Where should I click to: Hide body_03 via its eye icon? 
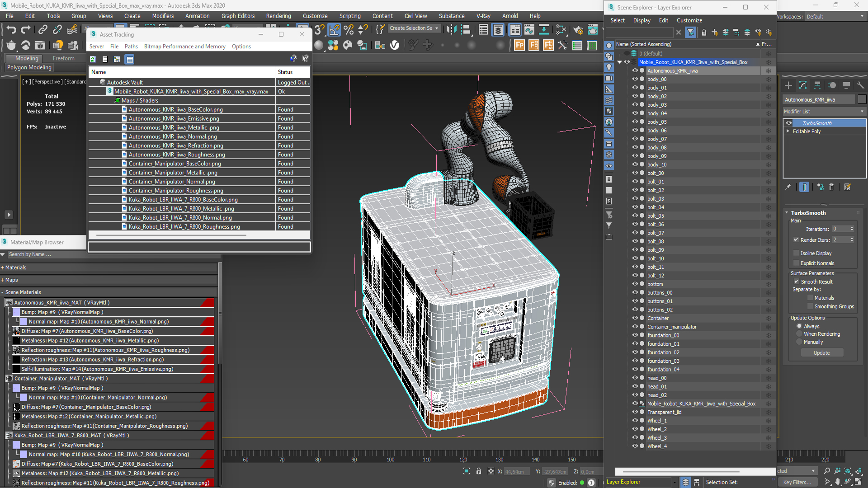[635, 105]
